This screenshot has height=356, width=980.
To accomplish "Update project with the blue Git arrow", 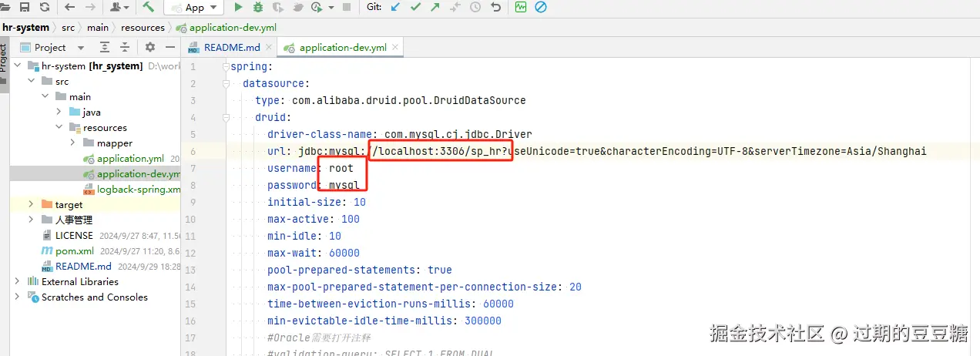I will [396, 7].
